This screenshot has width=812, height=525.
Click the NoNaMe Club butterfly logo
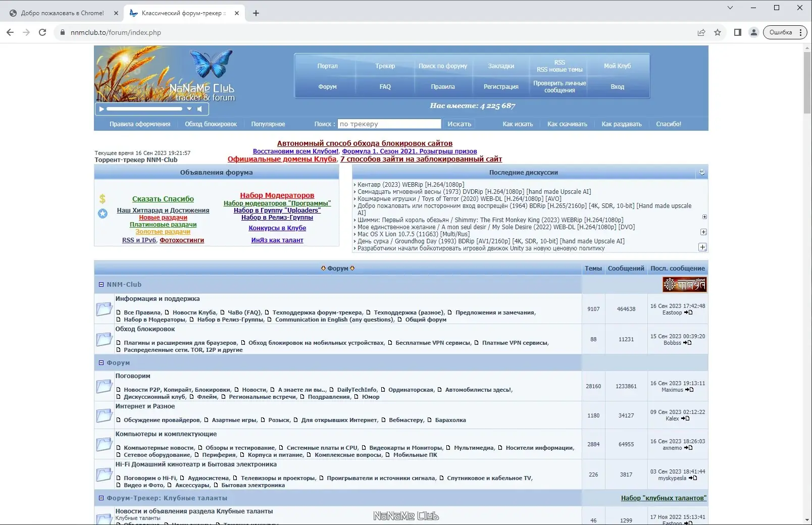166,74
